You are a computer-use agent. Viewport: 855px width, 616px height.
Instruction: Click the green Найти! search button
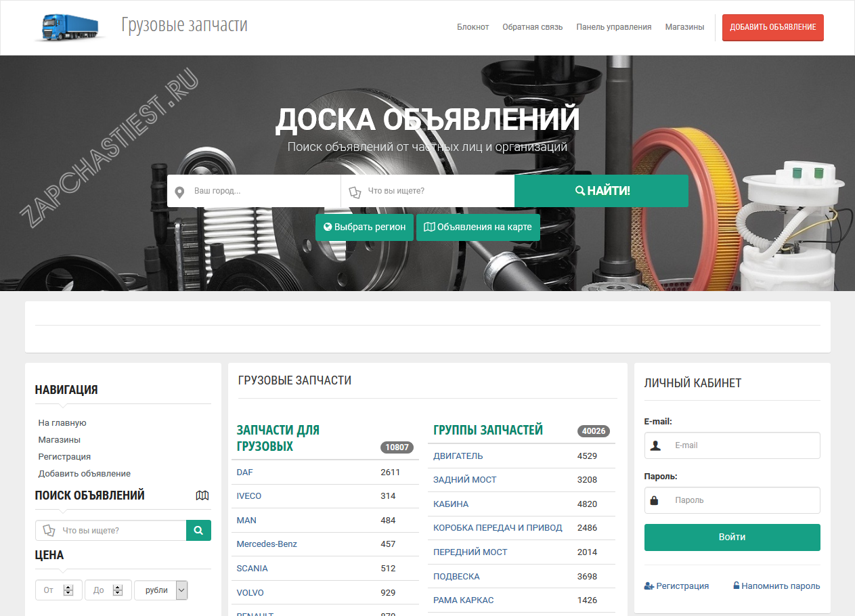(601, 191)
